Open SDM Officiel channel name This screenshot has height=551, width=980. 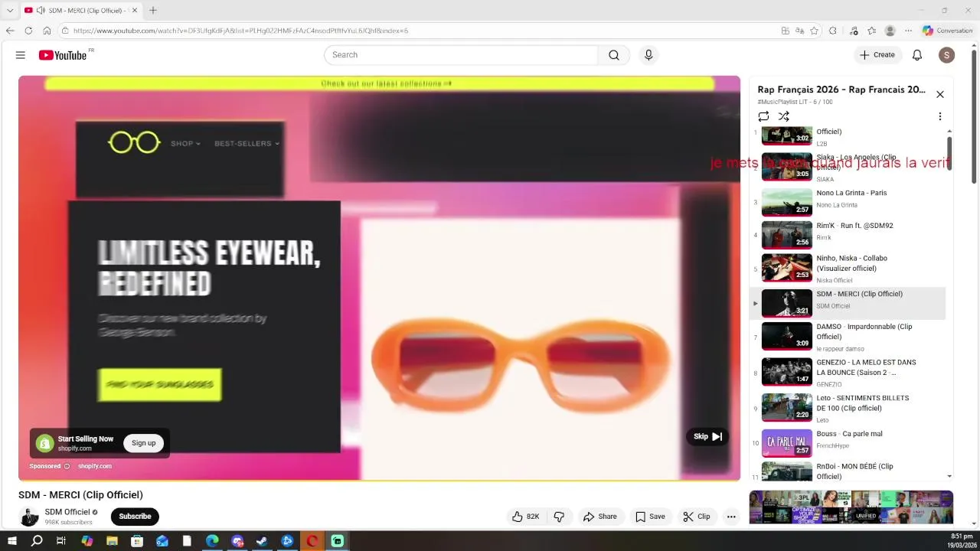pos(67,512)
